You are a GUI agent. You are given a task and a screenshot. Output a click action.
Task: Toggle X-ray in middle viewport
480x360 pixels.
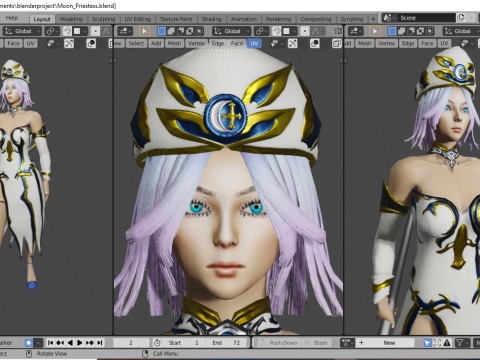click(x=337, y=43)
